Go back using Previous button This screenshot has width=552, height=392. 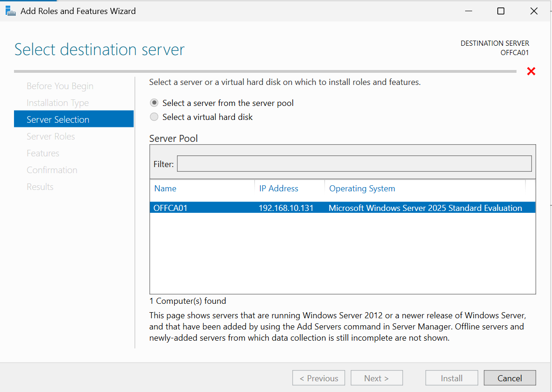[x=318, y=378]
